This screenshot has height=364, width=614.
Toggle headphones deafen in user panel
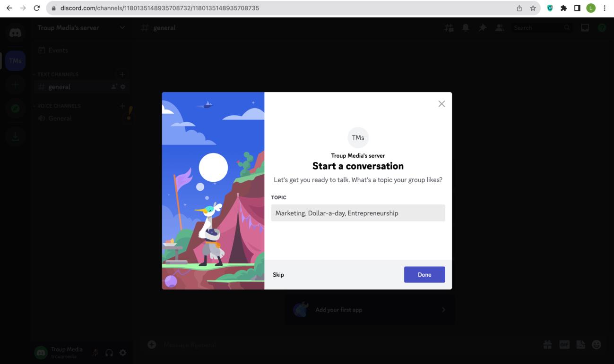tap(109, 353)
